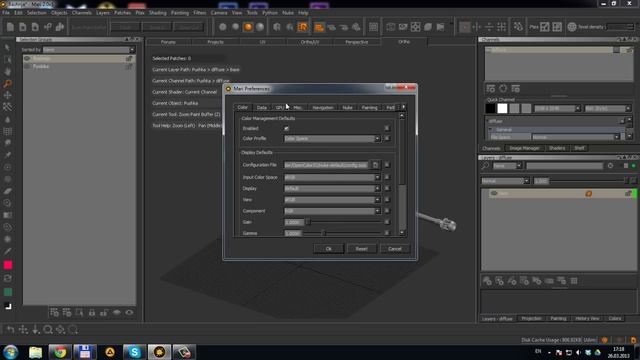Click reset toggle beside Input Color Space
Viewport: 640px width, 360px height.
[387, 177]
